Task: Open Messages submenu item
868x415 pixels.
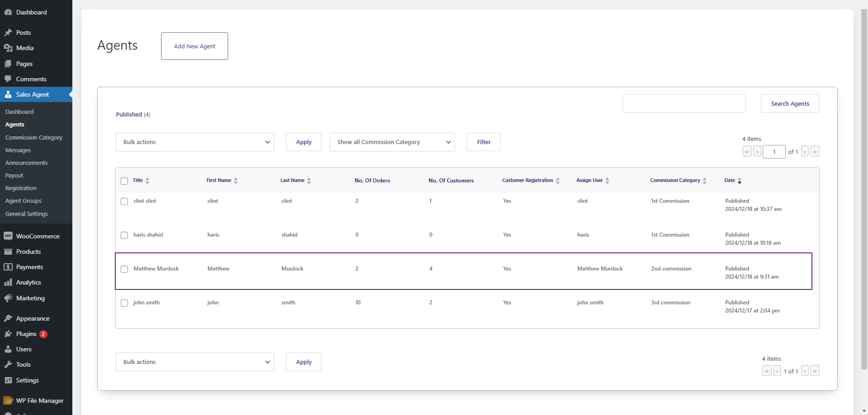Action: (18, 150)
